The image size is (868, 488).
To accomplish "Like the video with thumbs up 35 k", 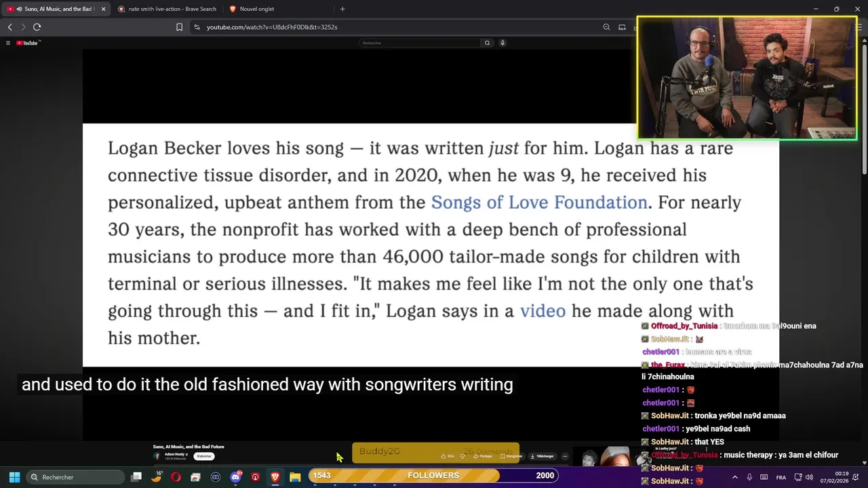I will (448, 456).
